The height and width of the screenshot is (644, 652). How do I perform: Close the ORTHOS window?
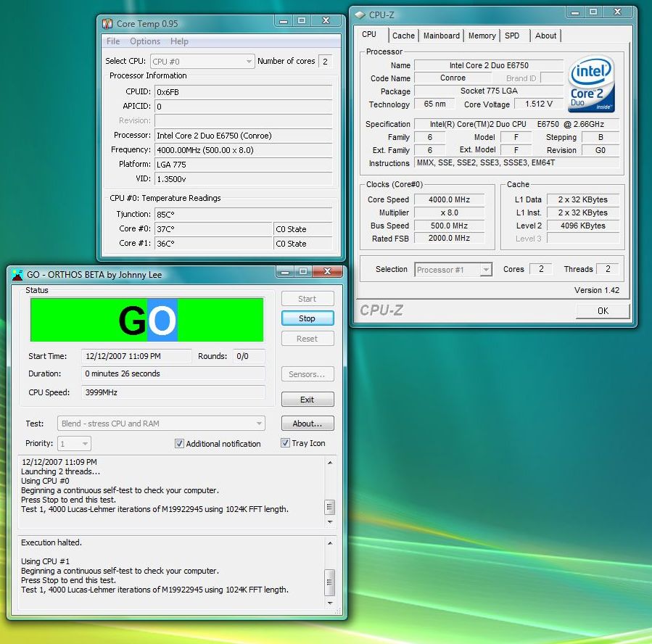pos(328,272)
